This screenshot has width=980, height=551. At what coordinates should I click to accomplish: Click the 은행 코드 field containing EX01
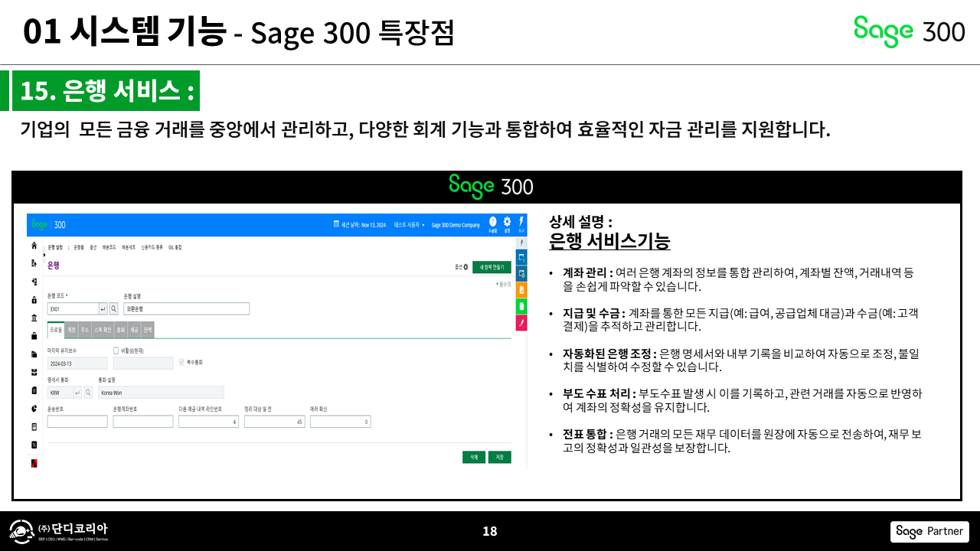point(72,308)
